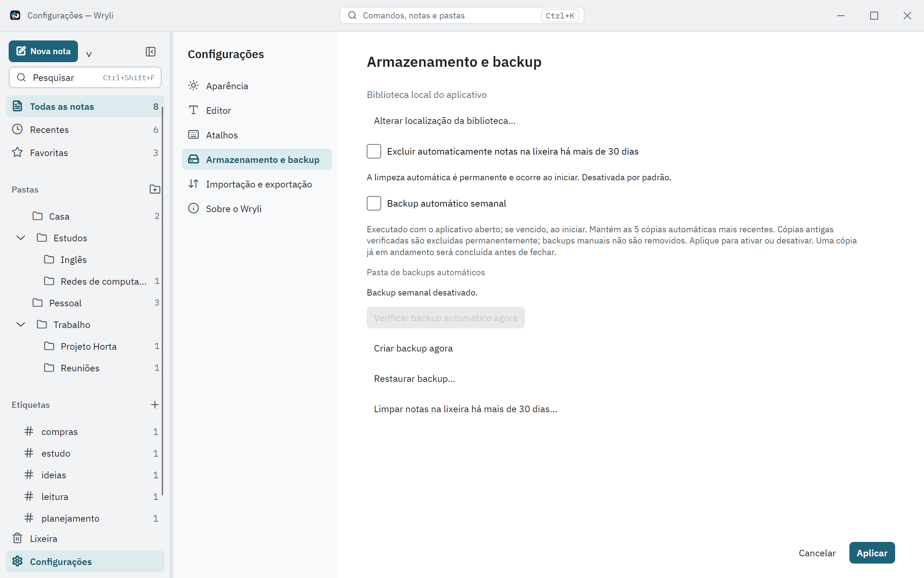This screenshot has height=578, width=924.
Task: Open Favoritas star icon
Action: point(17,152)
